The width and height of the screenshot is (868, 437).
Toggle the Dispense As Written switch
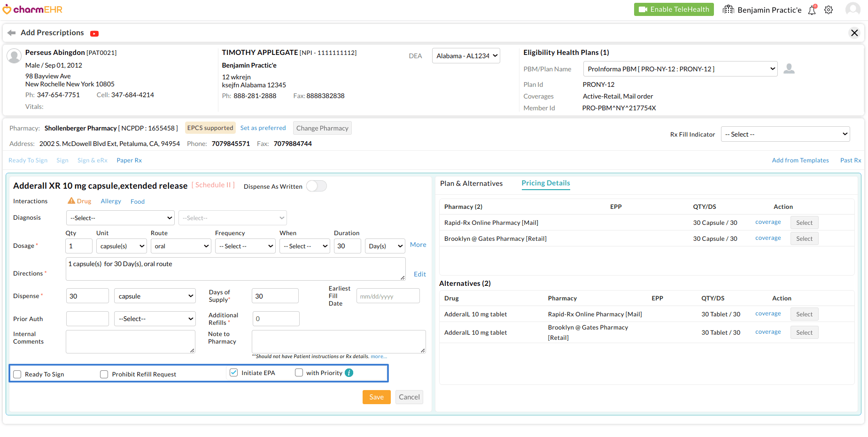[317, 186]
